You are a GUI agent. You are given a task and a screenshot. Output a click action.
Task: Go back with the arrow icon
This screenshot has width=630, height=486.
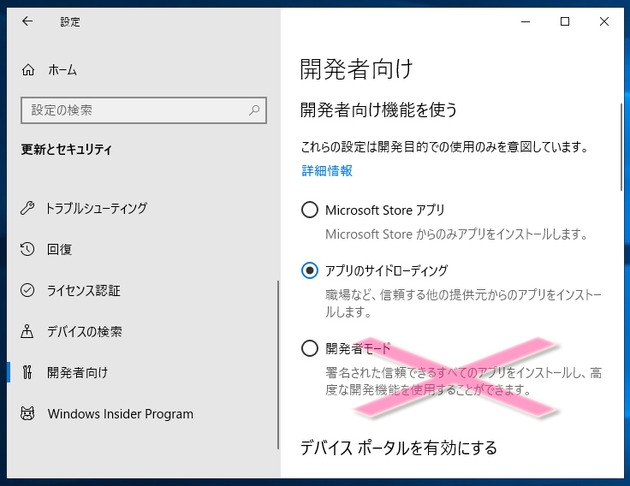pos(27,21)
